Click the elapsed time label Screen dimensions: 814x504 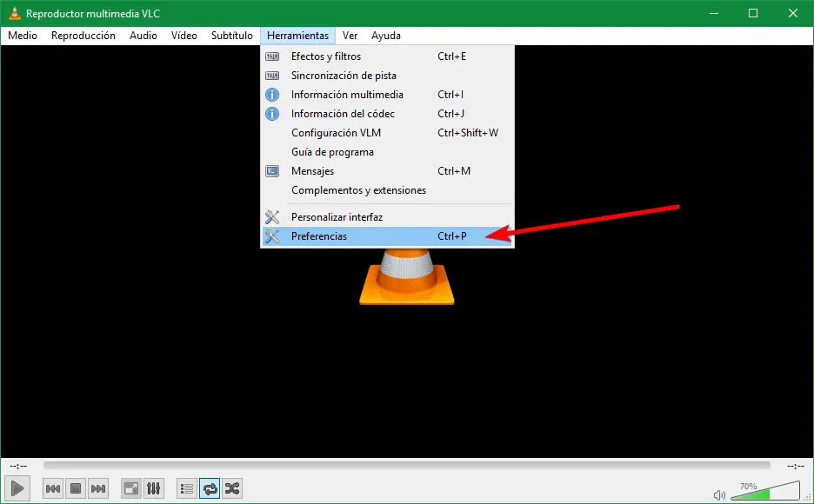tap(18, 466)
